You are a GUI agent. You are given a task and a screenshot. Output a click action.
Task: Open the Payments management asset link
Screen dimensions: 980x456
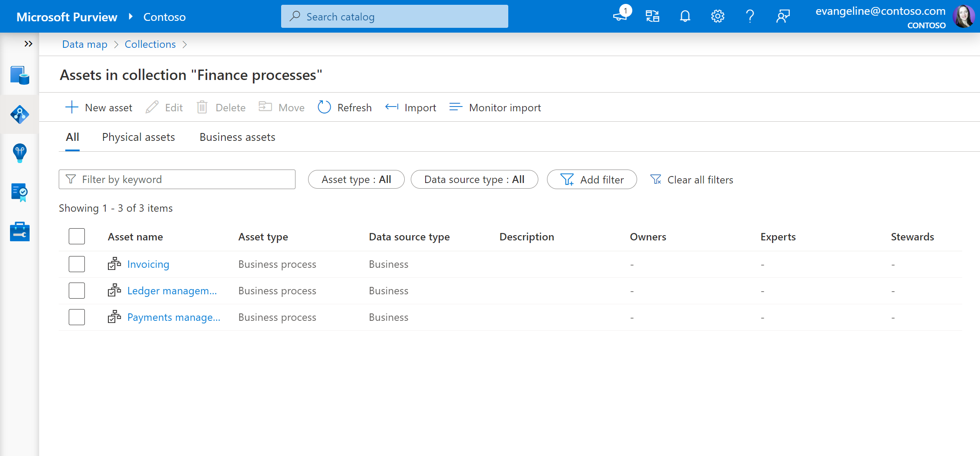[x=174, y=317]
